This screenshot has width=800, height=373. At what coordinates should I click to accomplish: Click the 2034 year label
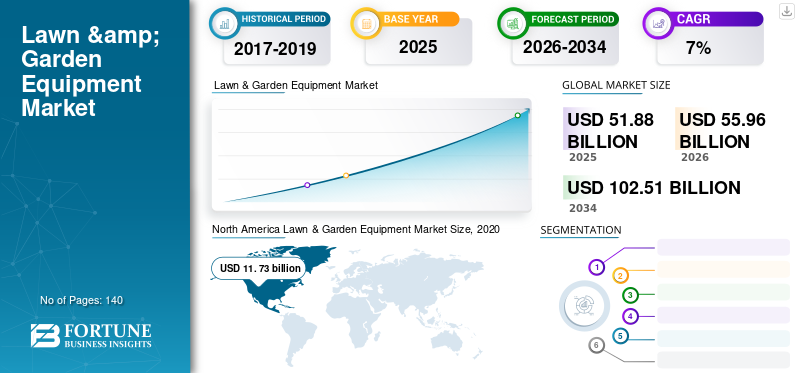tap(583, 208)
